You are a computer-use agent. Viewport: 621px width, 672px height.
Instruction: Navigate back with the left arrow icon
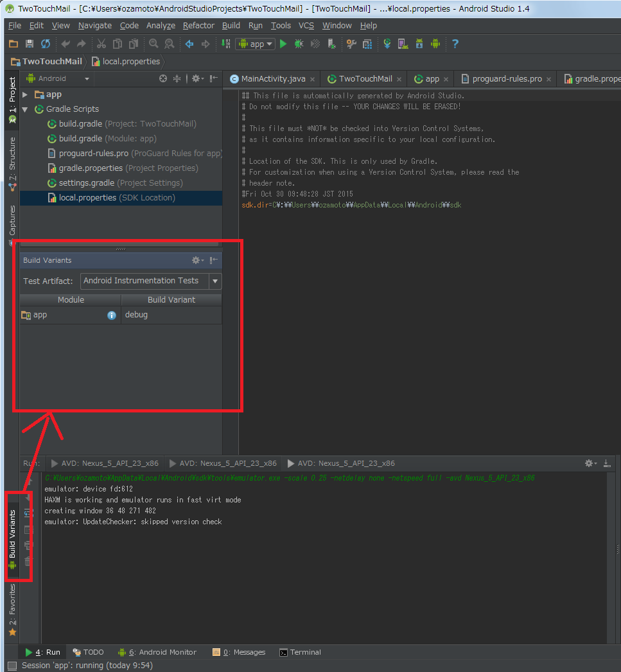click(189, 44)
